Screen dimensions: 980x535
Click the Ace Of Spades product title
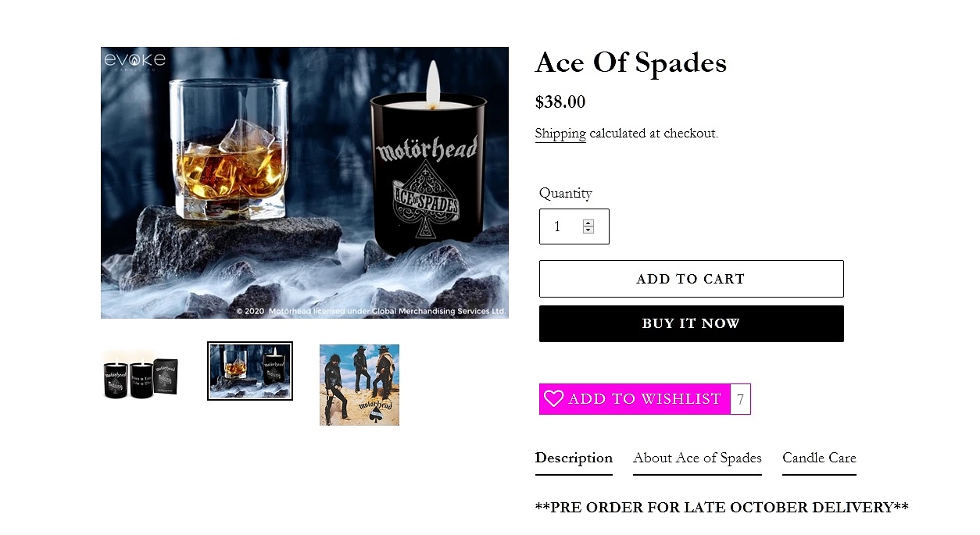tap(631, 62)
